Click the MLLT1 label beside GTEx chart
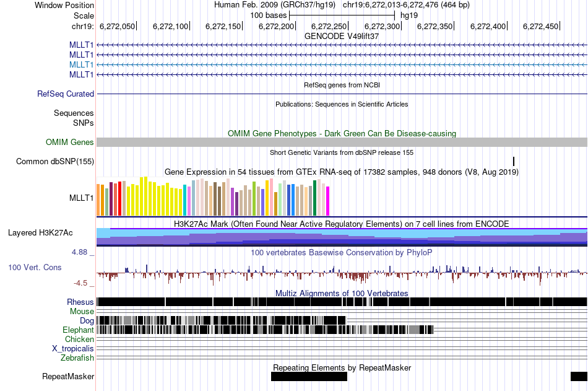Image resolution: width=588 pixels, height=391 pixels. (81, 198)
